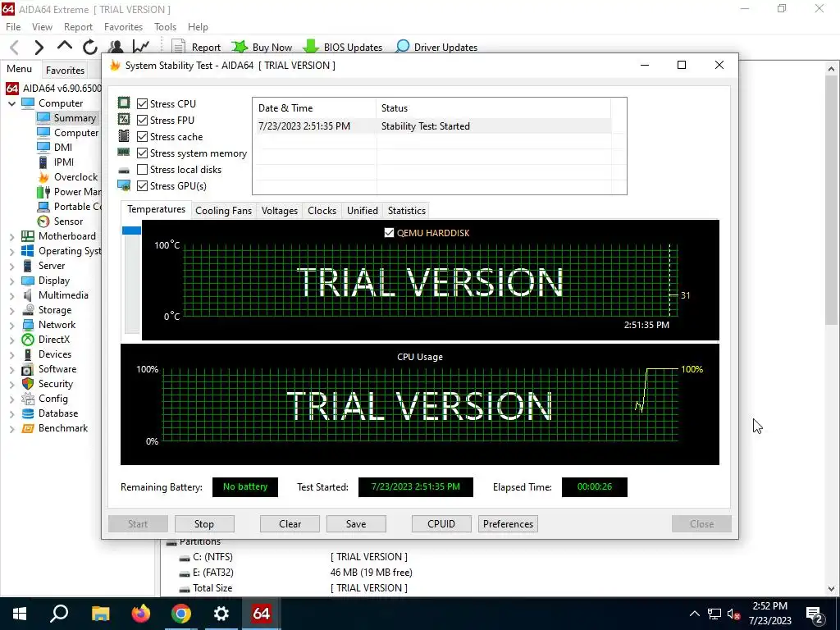Click the Forward navigation arrow in toolbar
This screenshot has width=840, height=630.
click(39, 47)
